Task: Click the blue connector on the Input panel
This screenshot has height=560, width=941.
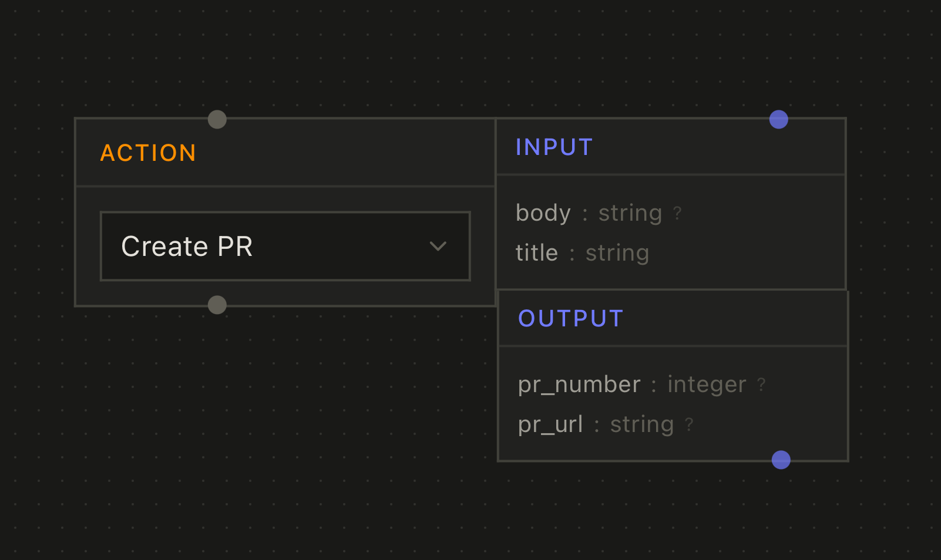Action: click(x=778, y=119)
